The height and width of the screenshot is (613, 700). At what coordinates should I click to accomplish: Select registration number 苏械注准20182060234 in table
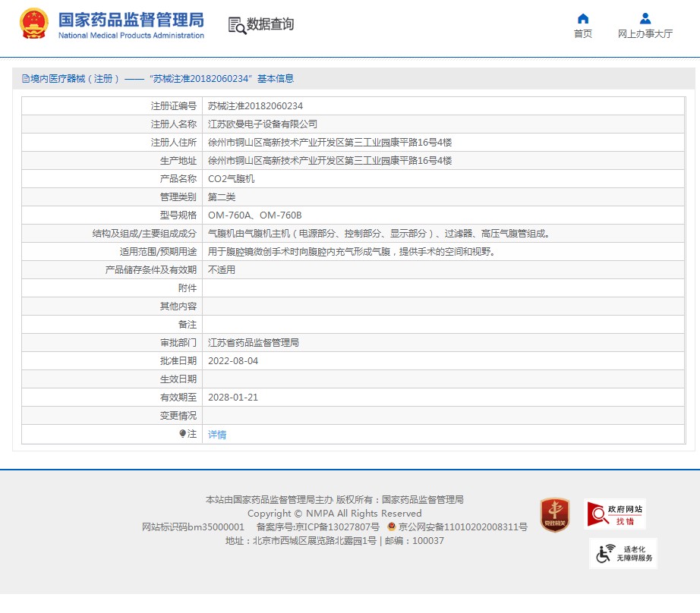(x=255, y=105)
